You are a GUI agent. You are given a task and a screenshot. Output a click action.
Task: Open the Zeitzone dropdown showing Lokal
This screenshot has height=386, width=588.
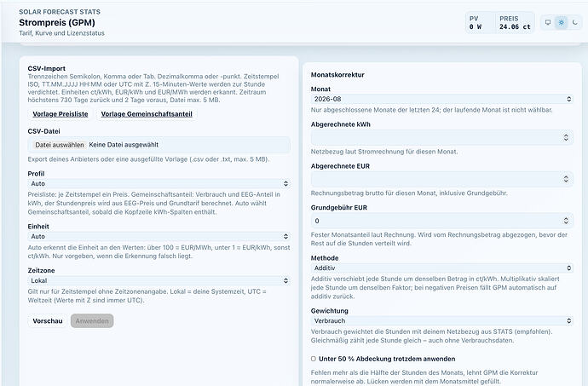159,280
